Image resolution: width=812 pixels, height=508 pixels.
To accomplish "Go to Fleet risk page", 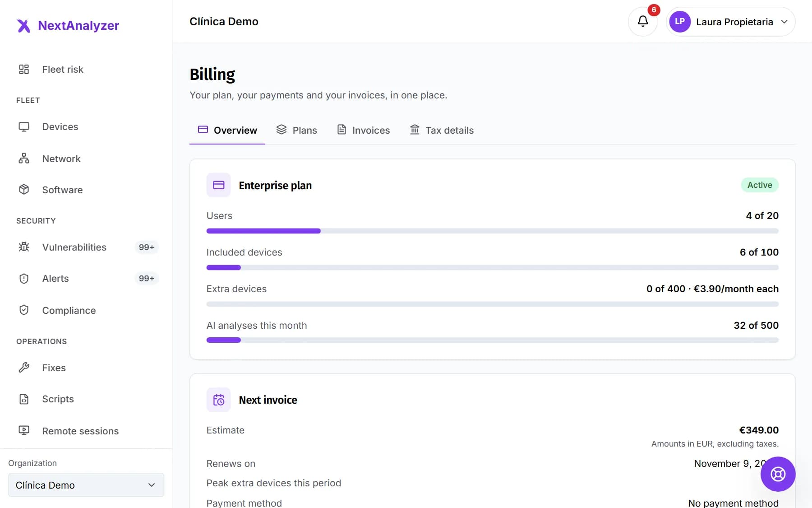I will tap(86, 70).
